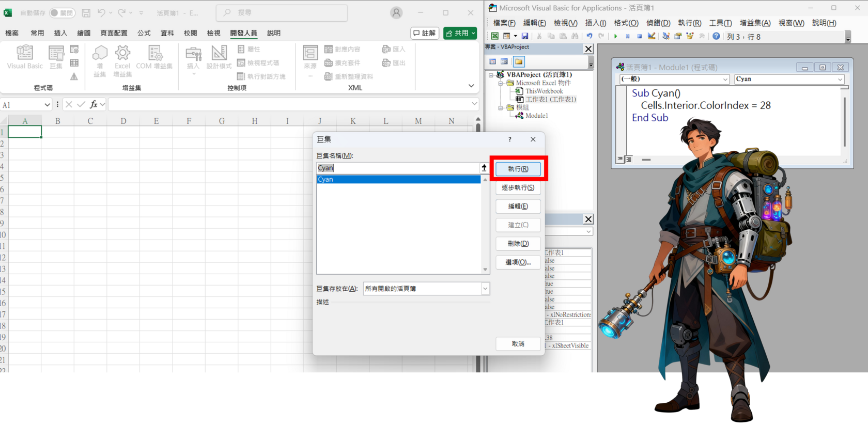Click the formula bar cancel X icon
This screenshot has width=868, height=426.
coord(69,104)
